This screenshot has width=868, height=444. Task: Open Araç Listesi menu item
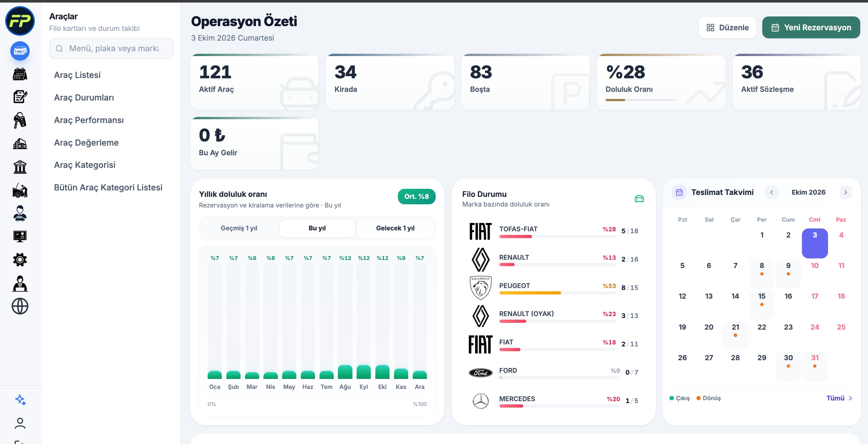77,75
